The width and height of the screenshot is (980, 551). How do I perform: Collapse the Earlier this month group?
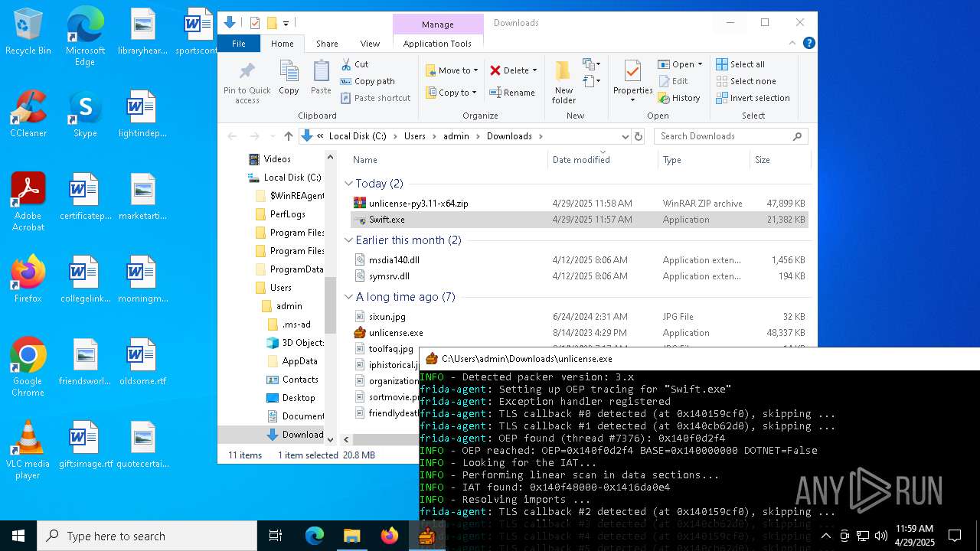(x=348, y=240)
